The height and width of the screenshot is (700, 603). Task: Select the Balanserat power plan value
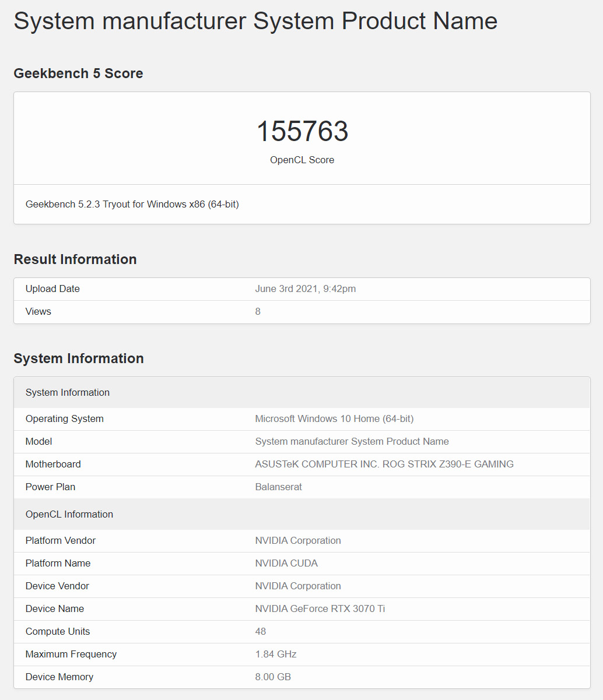point(279,487)
